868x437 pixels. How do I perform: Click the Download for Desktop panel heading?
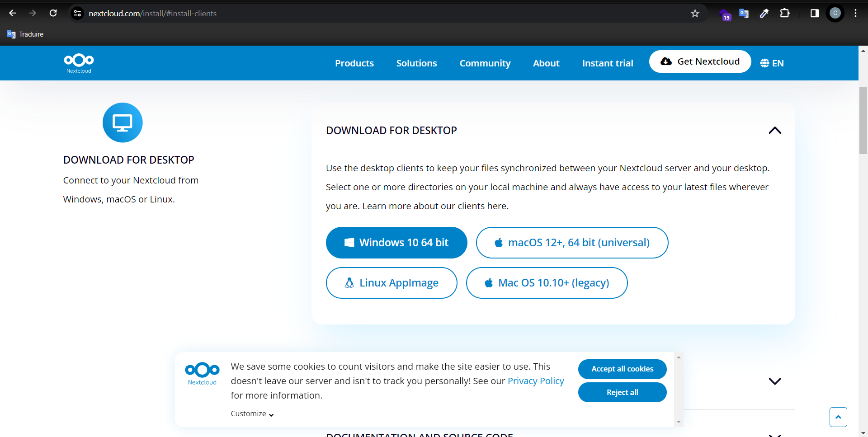[392, 131]
